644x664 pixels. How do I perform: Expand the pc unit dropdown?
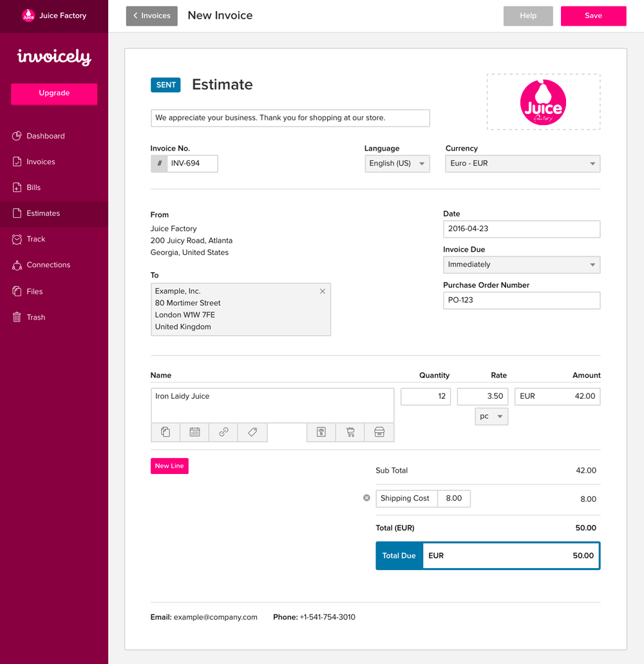491,416
